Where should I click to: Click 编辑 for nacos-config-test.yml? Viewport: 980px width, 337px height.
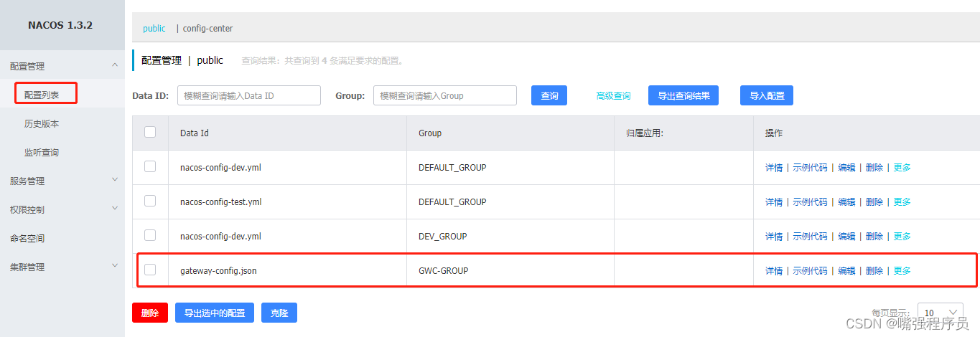[x=846, y=201]
